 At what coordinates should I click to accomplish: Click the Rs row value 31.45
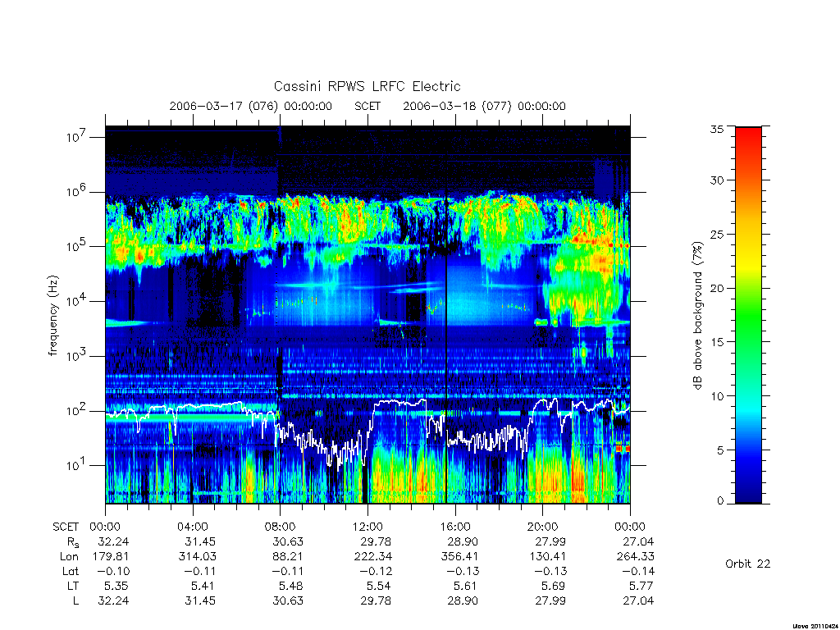pos(200,541)
